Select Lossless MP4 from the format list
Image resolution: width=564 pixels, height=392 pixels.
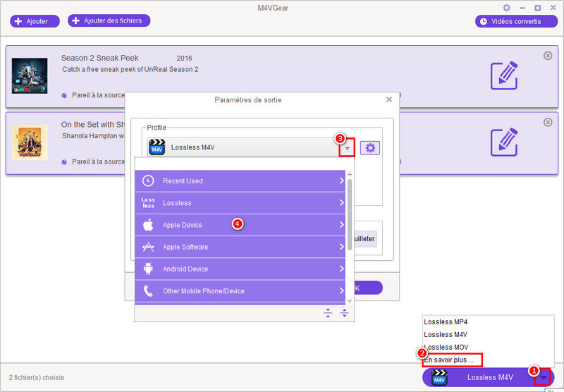click(445, 321)
